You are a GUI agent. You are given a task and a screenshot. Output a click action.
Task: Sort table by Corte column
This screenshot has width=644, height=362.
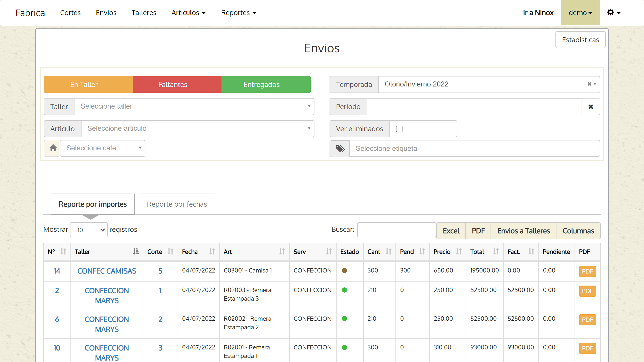(160, 252)
